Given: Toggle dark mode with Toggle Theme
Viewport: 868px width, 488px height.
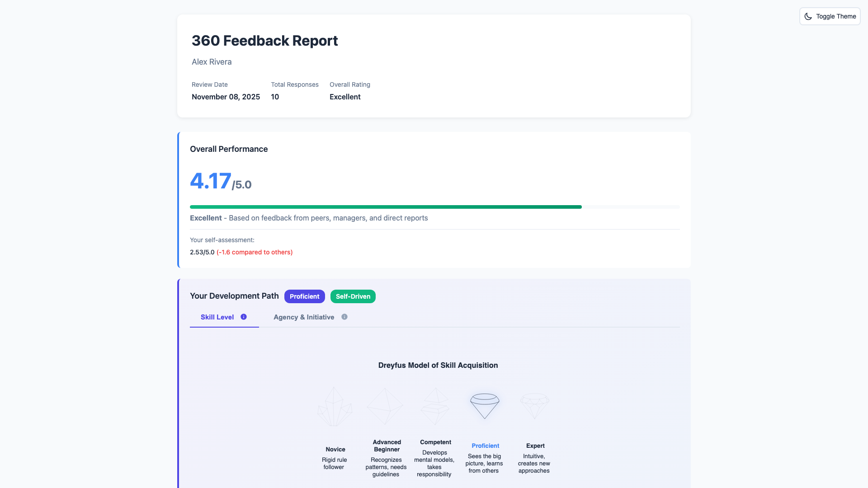Looking at the screenshot, I should (830, 16).
